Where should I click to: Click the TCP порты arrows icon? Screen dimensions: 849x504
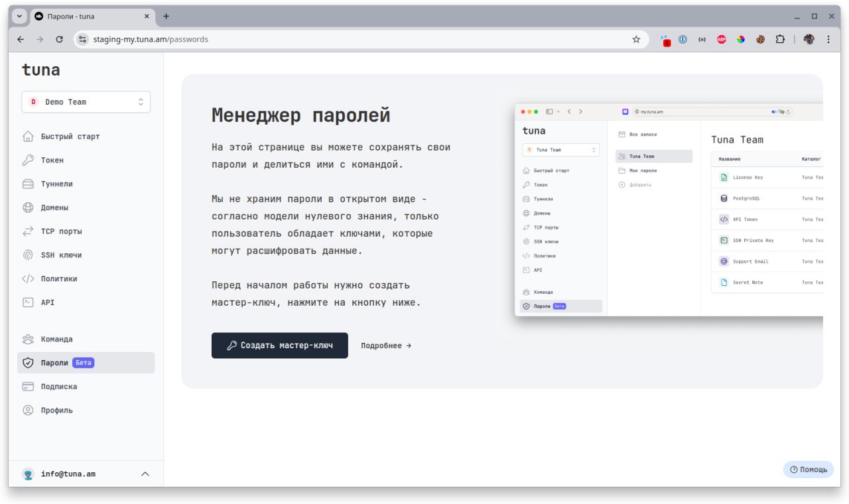pos(28,231)
